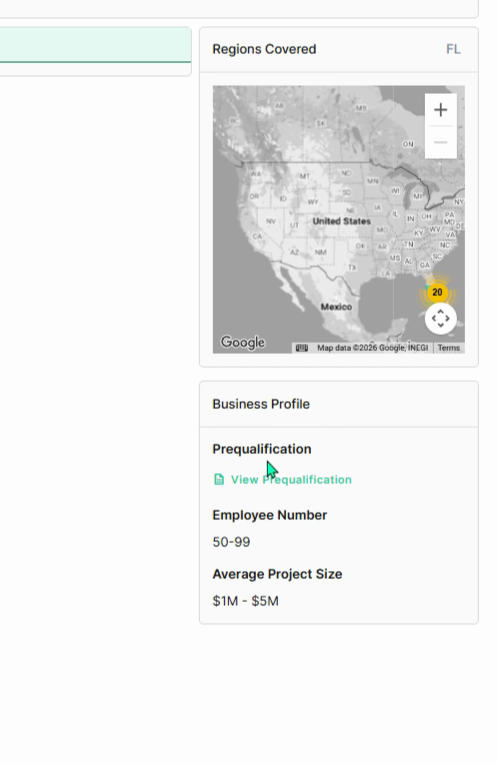Click the Mexico label on map
Image resolution: width=497 pixels, height=765 pixels.
point(336,307)
